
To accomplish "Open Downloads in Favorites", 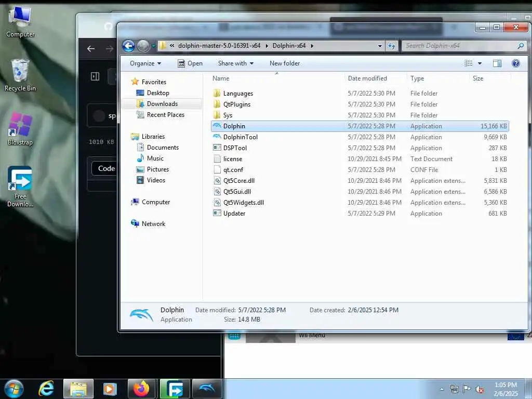I will [x=162, y=104].
